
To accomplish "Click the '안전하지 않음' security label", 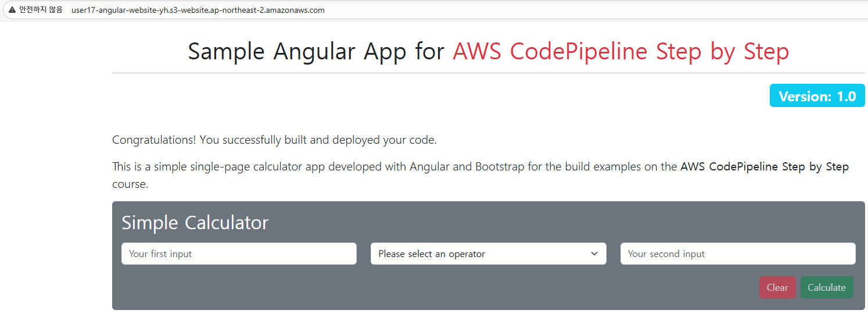I will pos(41,10).
